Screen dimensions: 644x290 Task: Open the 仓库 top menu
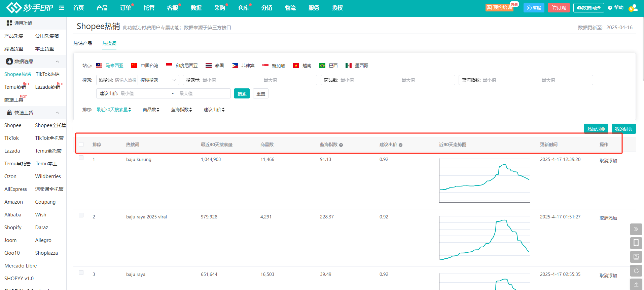point(243,8)
